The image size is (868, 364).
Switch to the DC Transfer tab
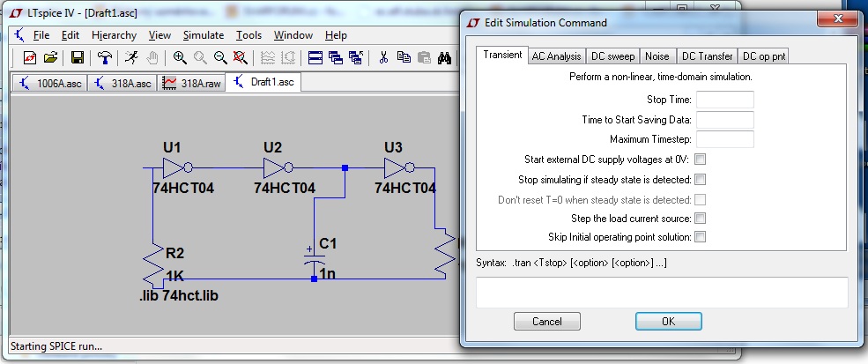(x=707, y=56)
